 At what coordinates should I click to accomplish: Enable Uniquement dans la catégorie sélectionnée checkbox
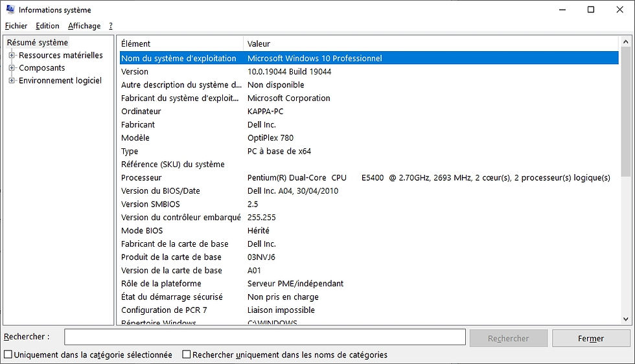tap(8, 355)
